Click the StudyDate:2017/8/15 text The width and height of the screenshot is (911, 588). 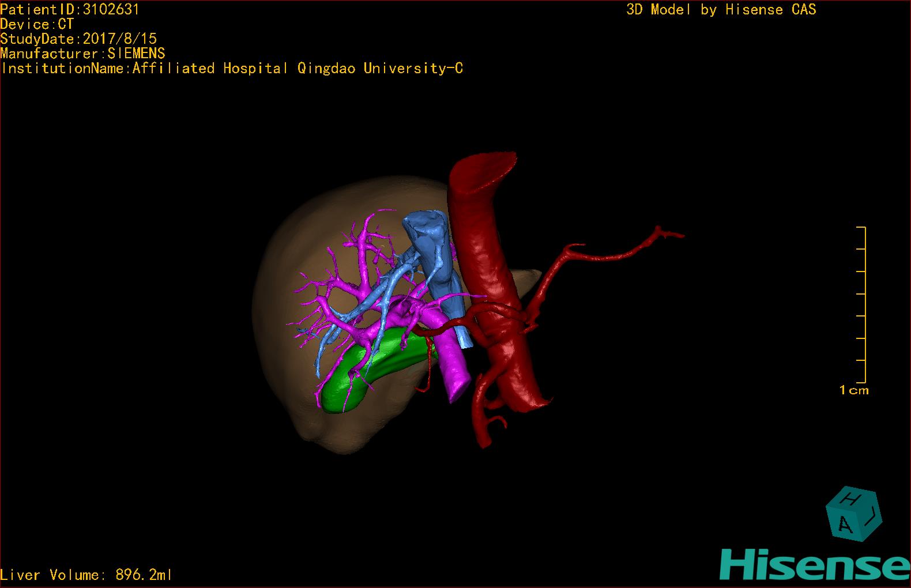78,39
